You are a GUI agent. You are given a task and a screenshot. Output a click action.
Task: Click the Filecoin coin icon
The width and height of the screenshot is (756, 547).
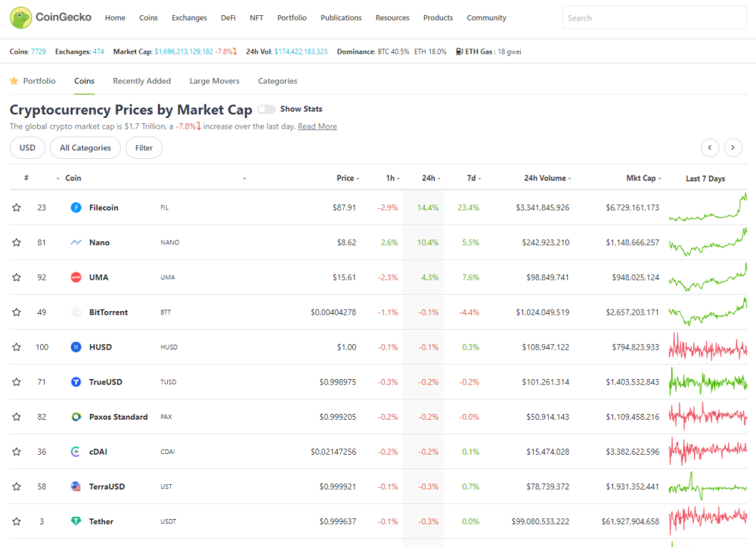pyautogui.click(x=76, y=207)
